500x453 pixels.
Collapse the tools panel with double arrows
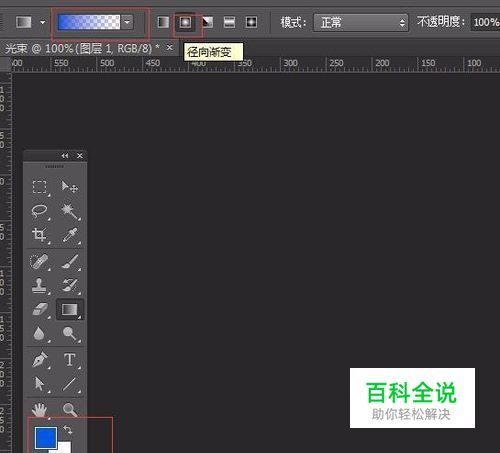coord(65,156)
